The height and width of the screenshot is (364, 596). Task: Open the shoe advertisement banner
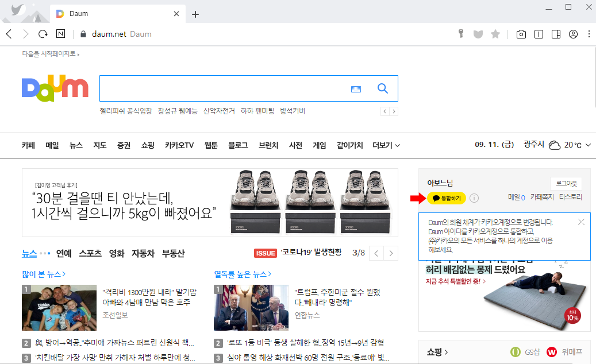click(x=210, y=203)
